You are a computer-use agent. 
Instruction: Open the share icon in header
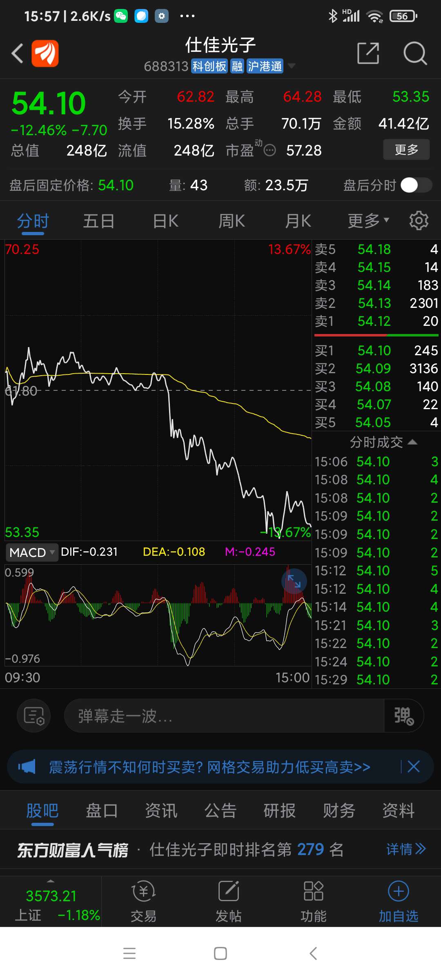[x=368, y=53]
